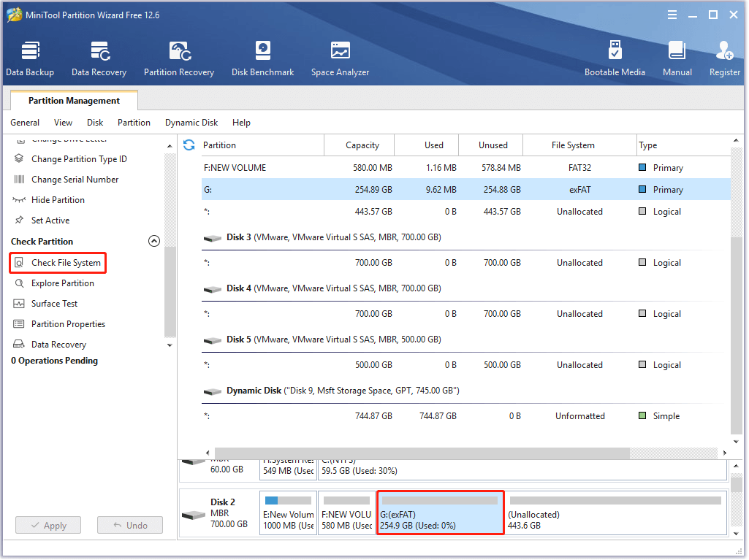749x560 pixels.
Task: Open the Help menu
Action: pyautogui.click(x=241, y=123)
